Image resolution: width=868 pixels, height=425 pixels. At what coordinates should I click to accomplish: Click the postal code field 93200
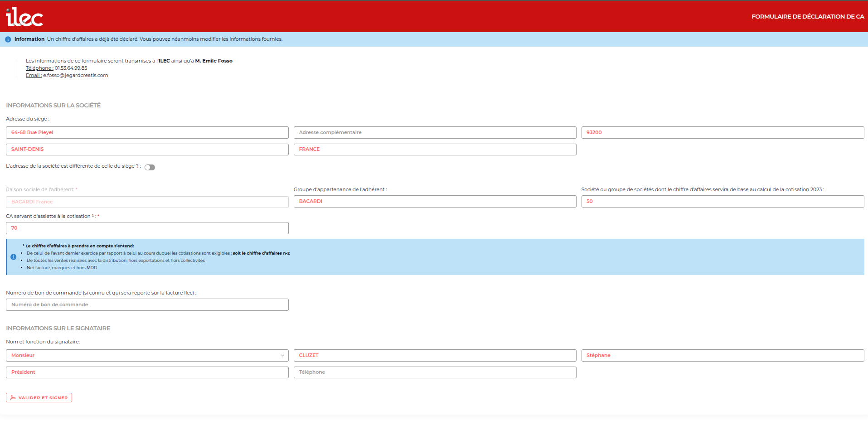[723, 133]
